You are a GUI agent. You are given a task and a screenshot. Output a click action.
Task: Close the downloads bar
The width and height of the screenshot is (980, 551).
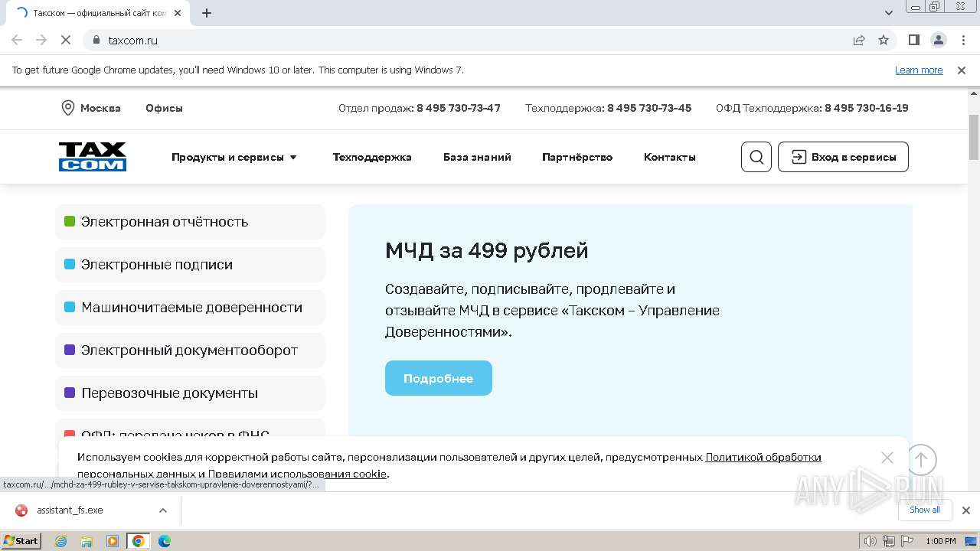click(x=965, y=510)
